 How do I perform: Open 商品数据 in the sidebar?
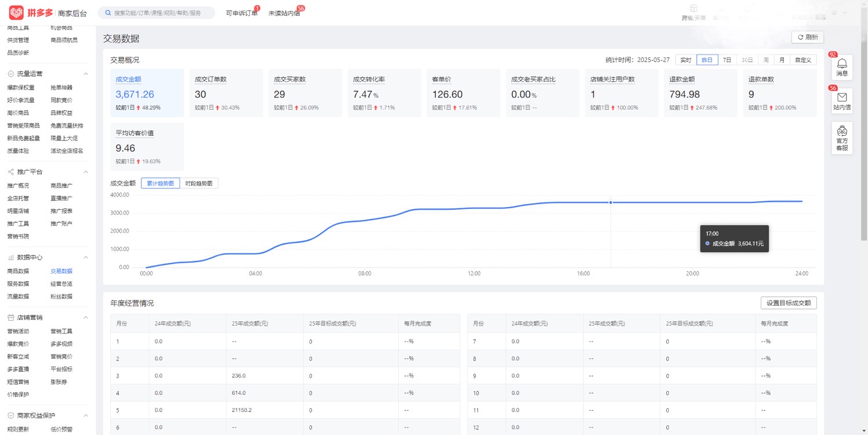pyautogui.click(x=18, y=271)
